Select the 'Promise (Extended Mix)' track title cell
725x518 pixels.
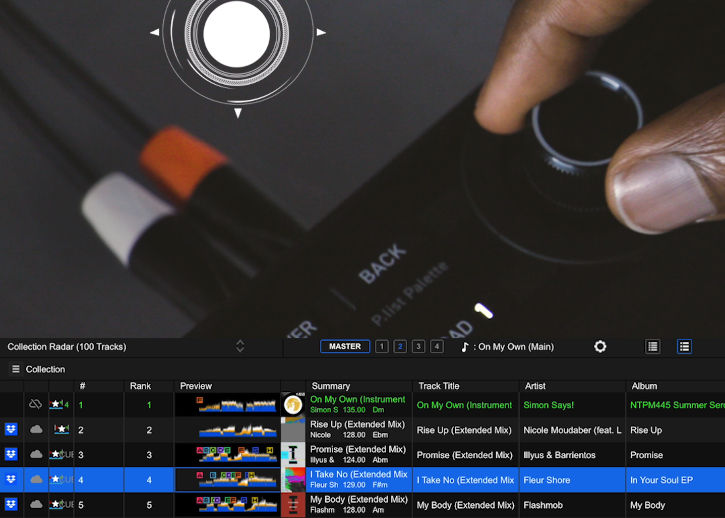pyautogui.click(x=465, y=455)
